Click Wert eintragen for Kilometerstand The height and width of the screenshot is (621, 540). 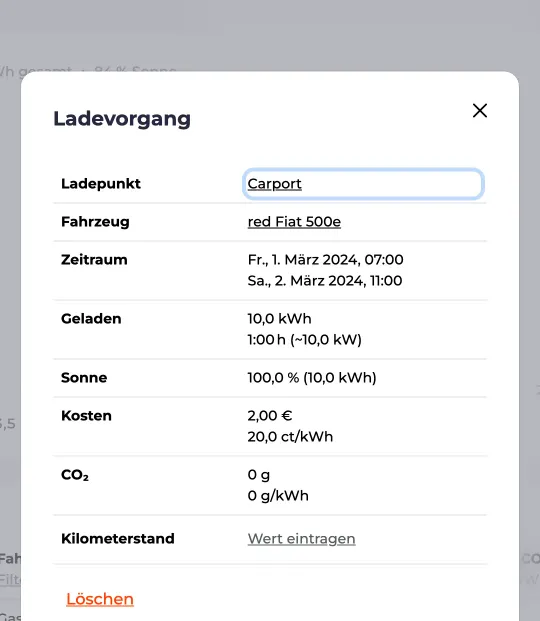coord(301,539)
